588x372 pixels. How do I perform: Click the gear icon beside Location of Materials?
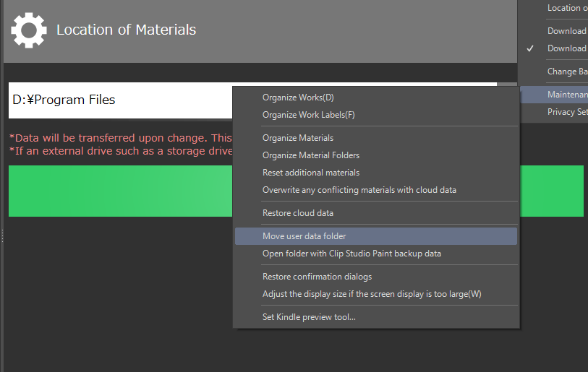click(29, 30)
